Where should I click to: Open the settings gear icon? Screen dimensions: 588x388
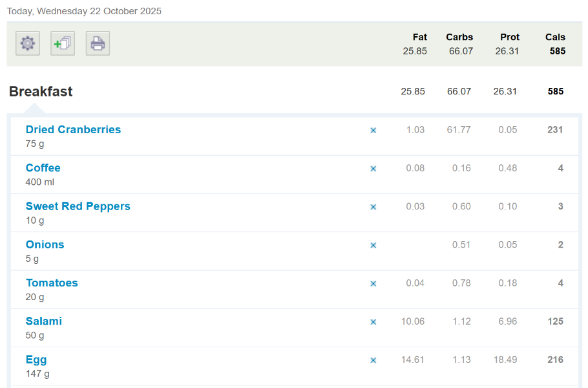point(27,43)
